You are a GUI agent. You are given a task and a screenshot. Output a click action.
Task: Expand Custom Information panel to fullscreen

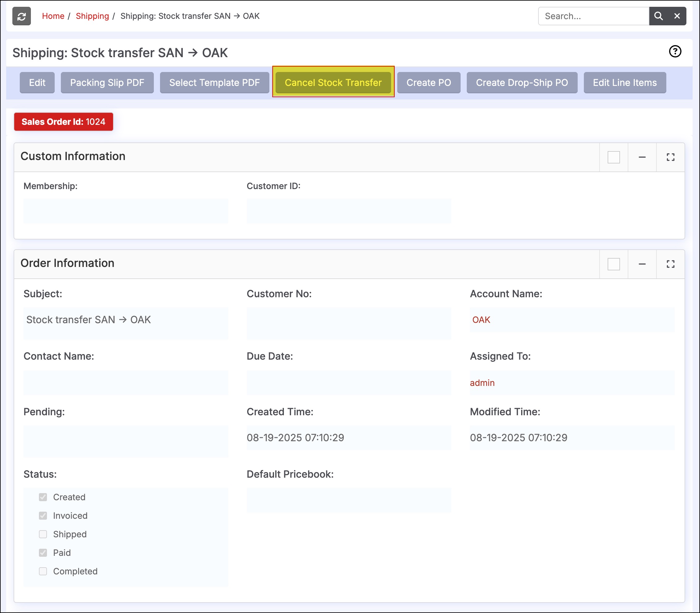click(x=671, y=157)
